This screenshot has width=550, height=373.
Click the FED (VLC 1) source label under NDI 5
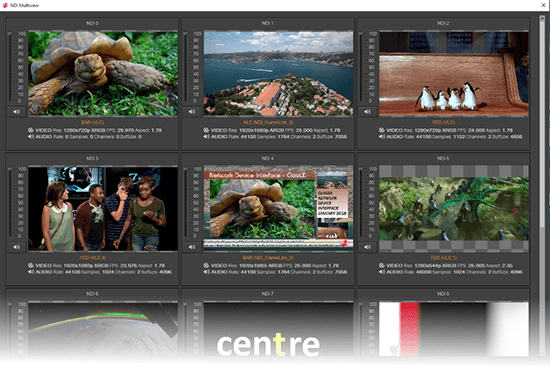tap(444, 258)
